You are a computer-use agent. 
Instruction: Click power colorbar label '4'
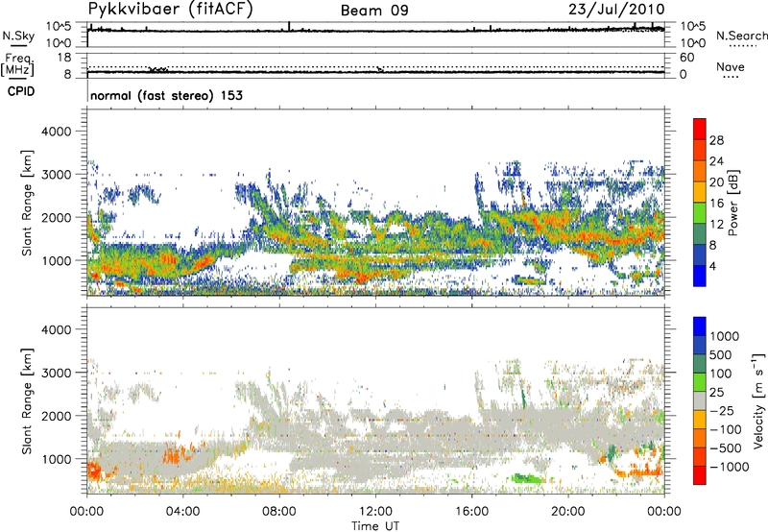pyautogui.click(x=713, y=266)
